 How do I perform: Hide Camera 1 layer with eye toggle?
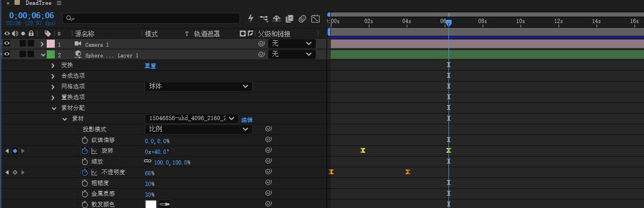point(7,43)
